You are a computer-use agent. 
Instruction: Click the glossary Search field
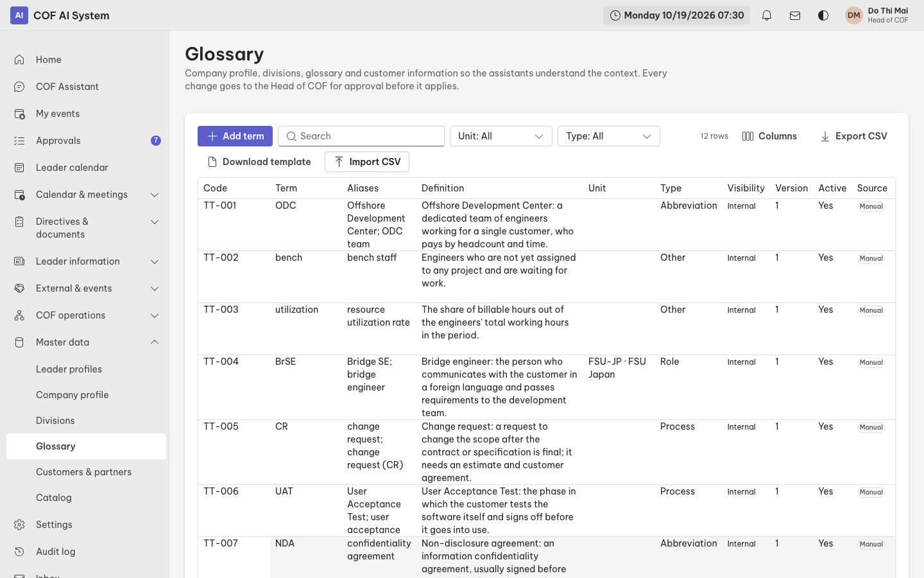pyautogui.click(x=361, y=136)
